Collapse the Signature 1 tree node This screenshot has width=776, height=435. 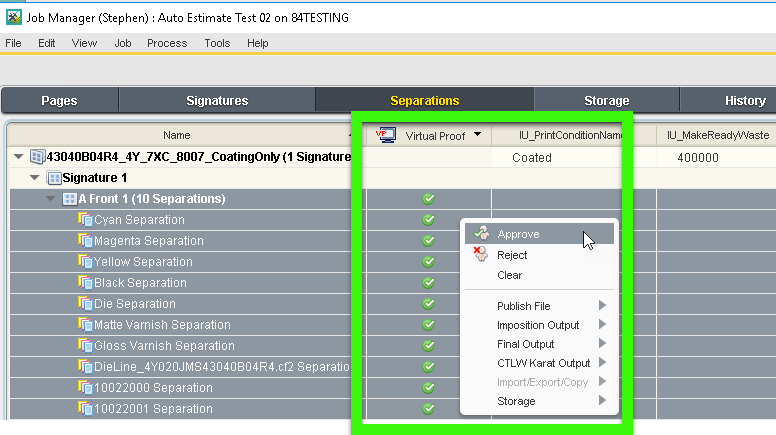pos(35,178)
